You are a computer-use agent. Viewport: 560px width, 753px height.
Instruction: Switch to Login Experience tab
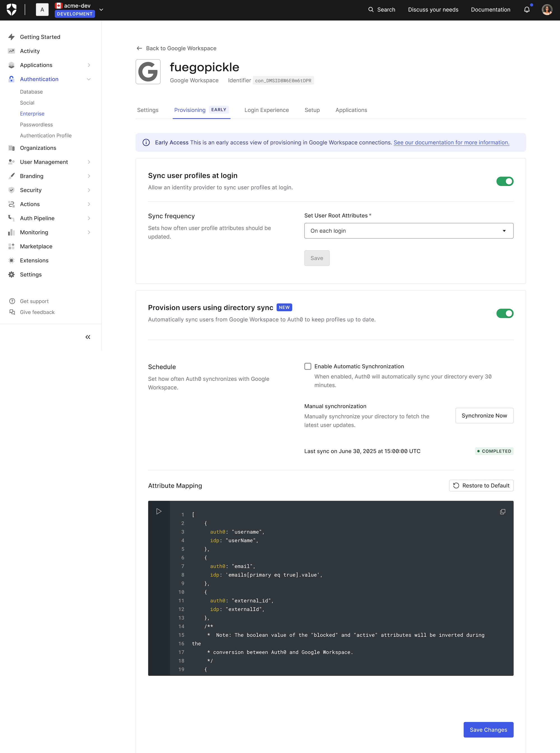pyautogui.click(x=267, y=110)
